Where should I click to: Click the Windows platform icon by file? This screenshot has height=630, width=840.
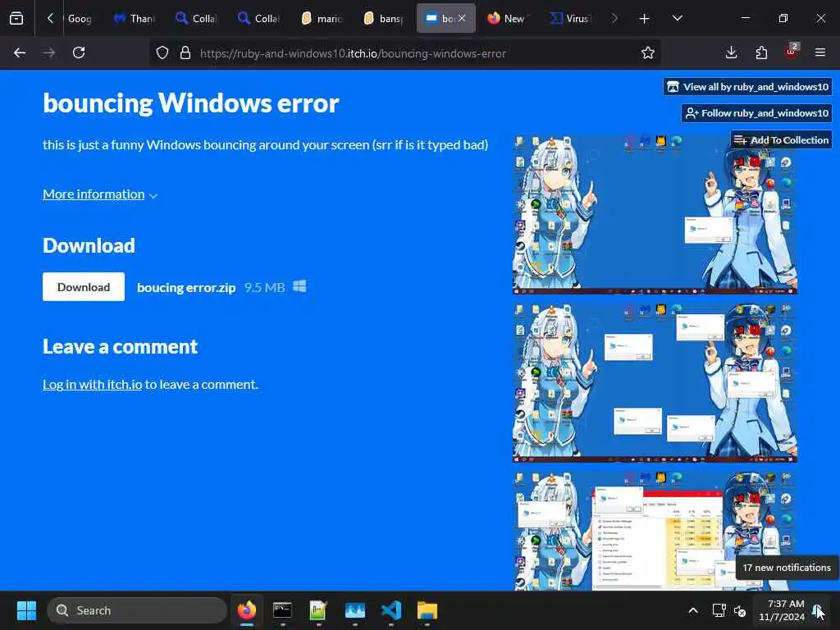[x=300, y=286]
